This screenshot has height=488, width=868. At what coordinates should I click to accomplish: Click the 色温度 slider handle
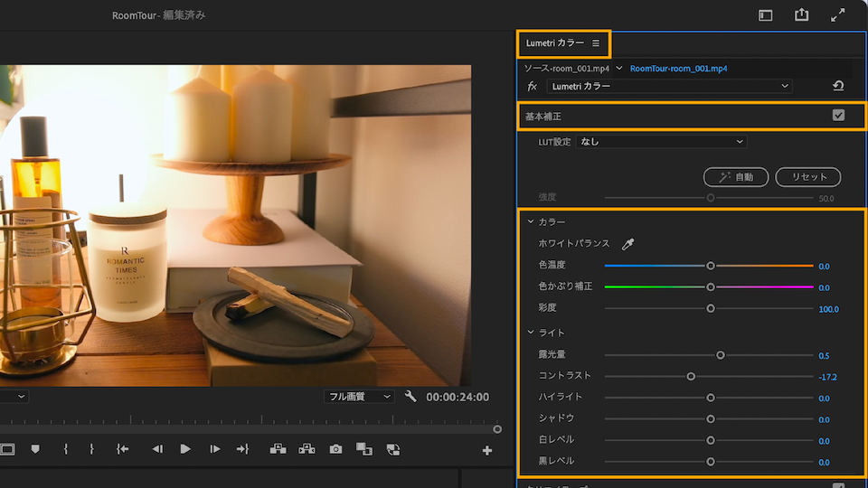click(x=711, y=266)
